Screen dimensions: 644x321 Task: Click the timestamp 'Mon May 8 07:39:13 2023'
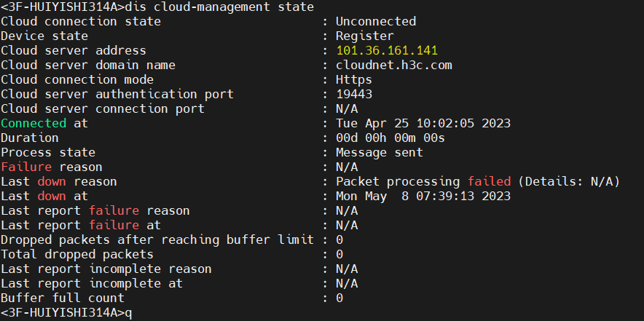click(423, 197)
